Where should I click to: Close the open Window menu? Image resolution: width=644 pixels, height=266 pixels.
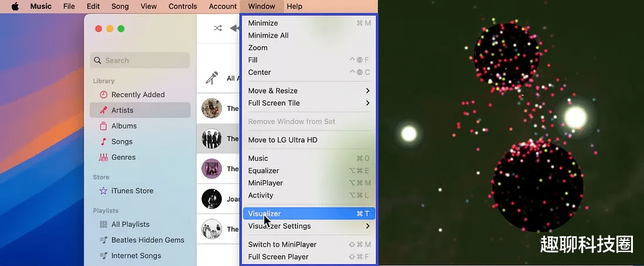point(262,6)
